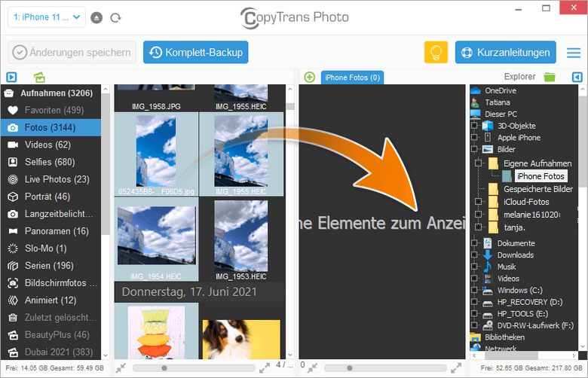Select the iPhone Fotos (0) tab

[352, 78]
